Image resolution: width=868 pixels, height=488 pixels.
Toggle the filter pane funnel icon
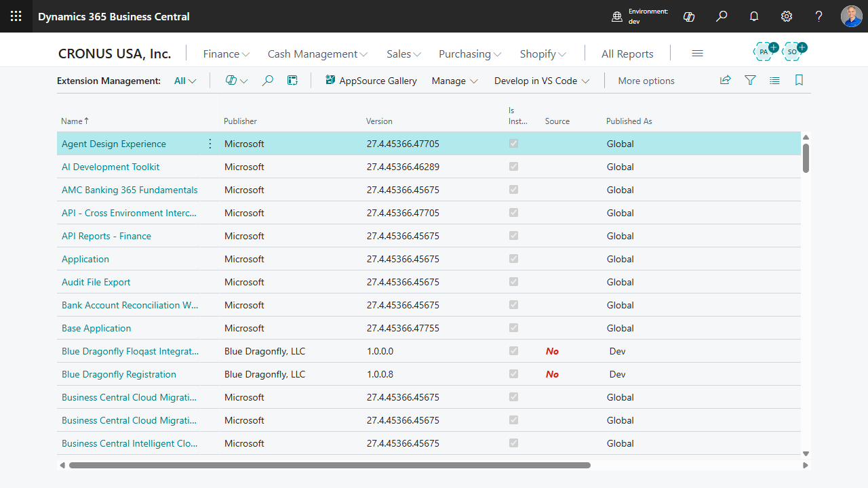pyautogui.click(x=750, y=80)
